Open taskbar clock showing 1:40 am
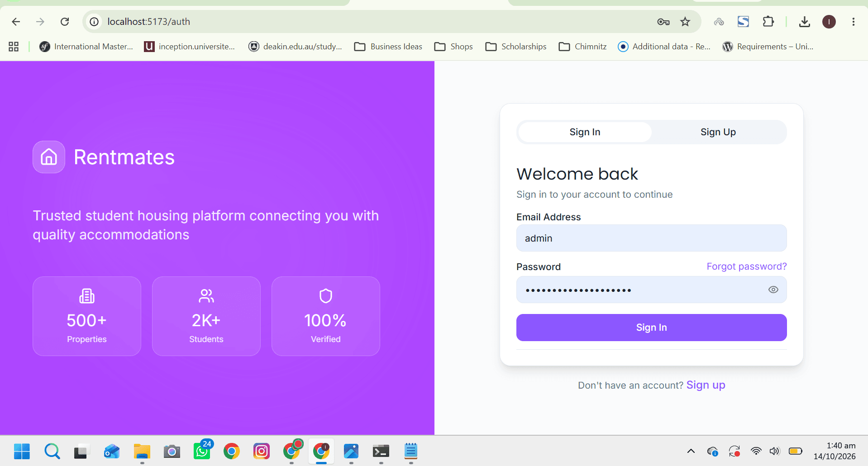This screenshot has width=868, height=466. (835, 451)
